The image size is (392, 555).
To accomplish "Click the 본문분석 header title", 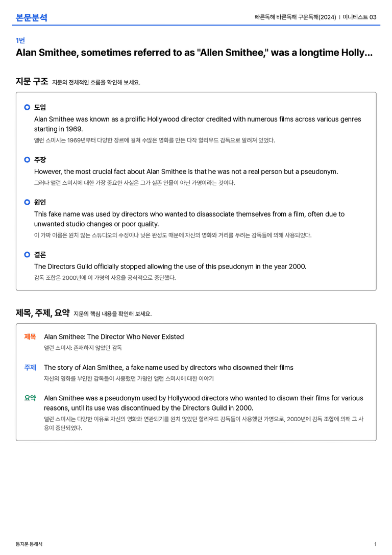I will (32, 17).
